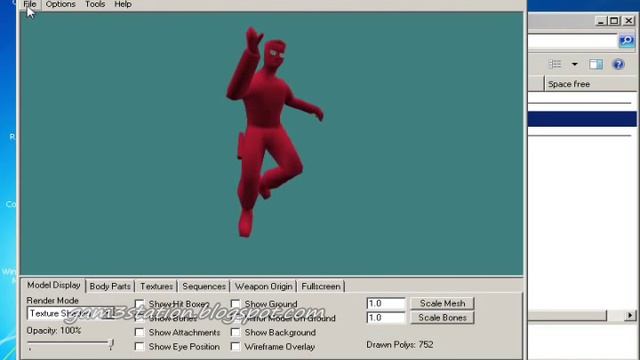The height and width of the screenshot is (360, 640).
Task: Open the Render Mode dropdown
Action: click(70, 313)
